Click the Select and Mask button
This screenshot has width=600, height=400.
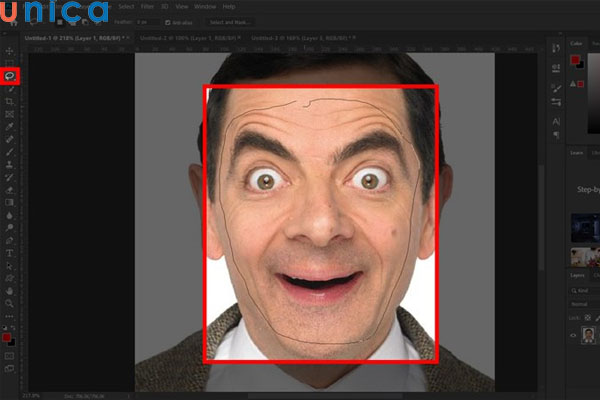230,21
